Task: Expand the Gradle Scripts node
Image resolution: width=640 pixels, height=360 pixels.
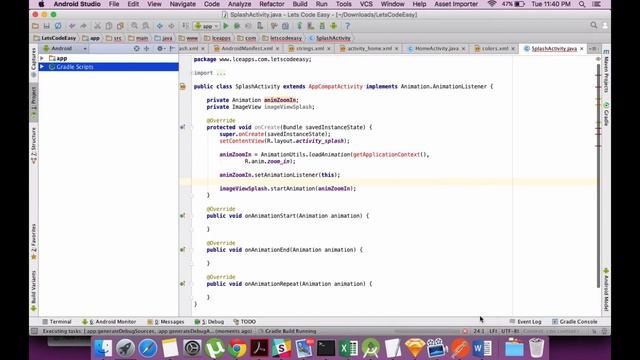Action: [42, 67]
